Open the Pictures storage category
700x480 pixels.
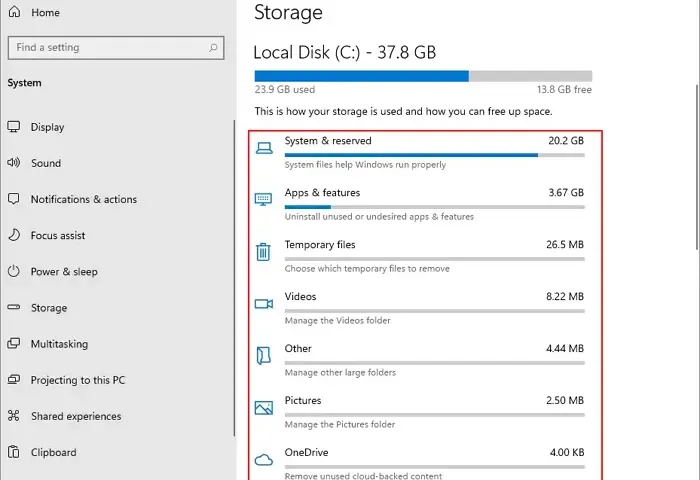click(420, 412)
